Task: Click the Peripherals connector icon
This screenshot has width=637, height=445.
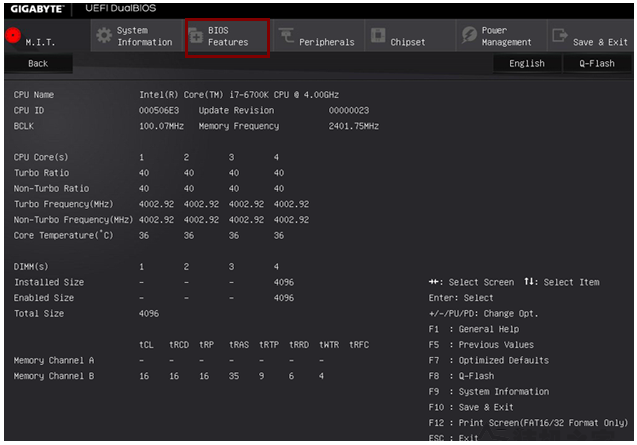Action: tap(287, 35)
